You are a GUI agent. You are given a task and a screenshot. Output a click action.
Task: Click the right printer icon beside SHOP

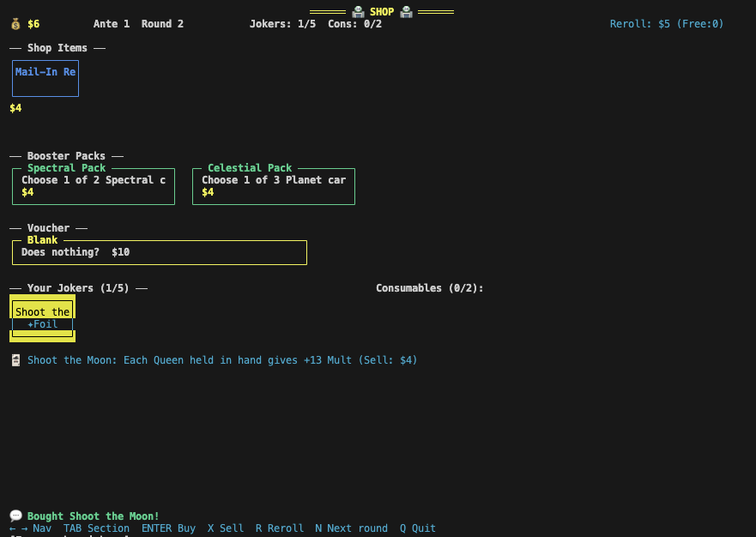point(405,11)
